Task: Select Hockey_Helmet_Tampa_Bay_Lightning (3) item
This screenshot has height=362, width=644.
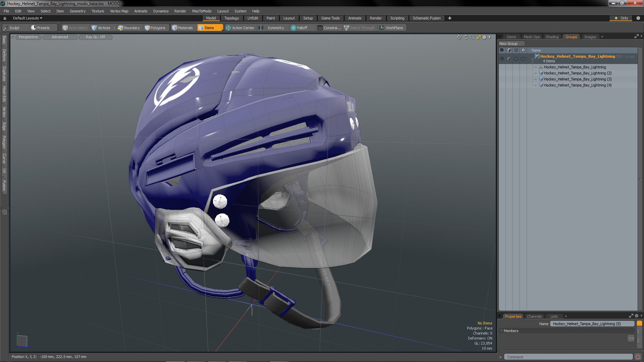Action: [x=578, y=79]
